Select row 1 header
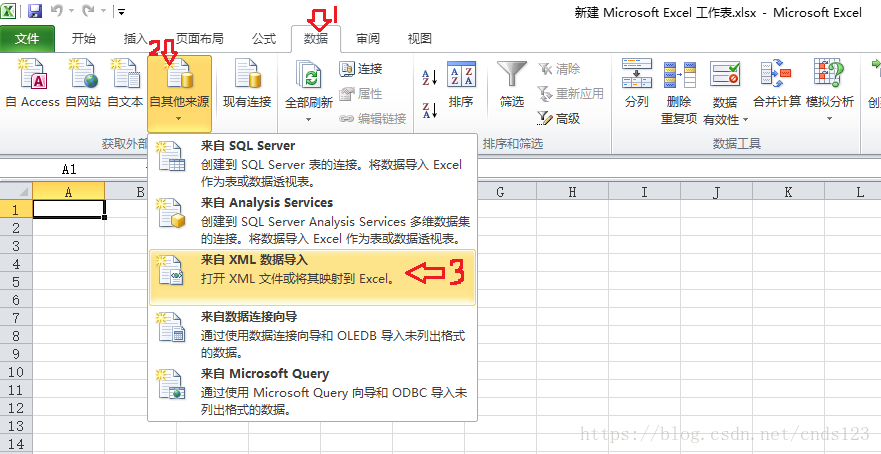 click(16, 210)
